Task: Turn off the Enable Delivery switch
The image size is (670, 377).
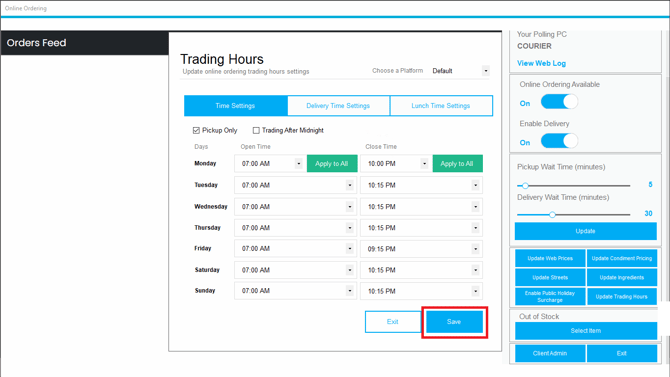Action: (559, 141)
